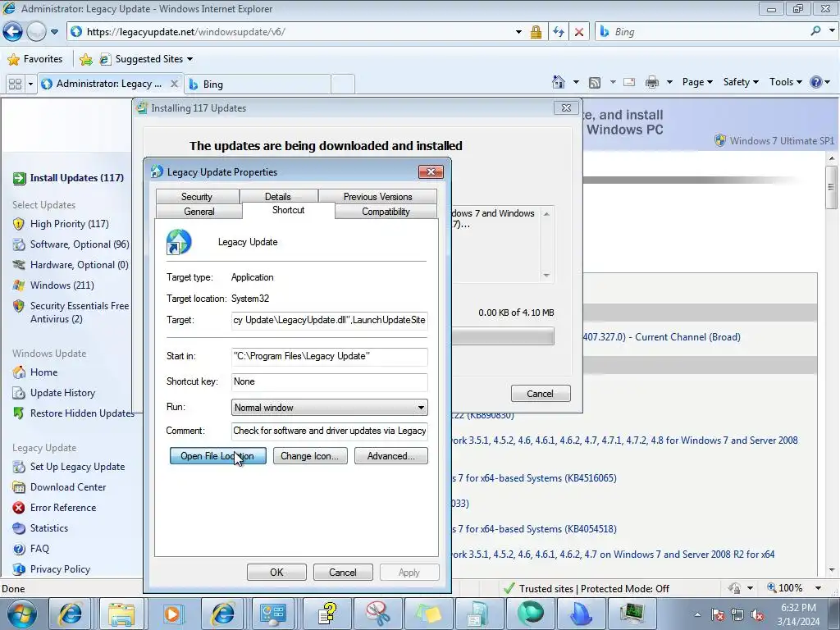This screenshot has height=630, width=840.
Task: Click the Change Icon button
Action: [309, 456]
